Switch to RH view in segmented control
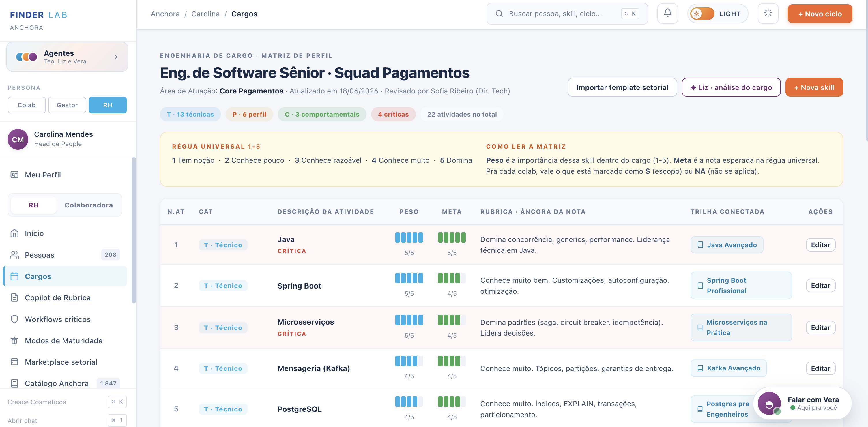This screenshot has height=427, width=868. pos(34,205)
